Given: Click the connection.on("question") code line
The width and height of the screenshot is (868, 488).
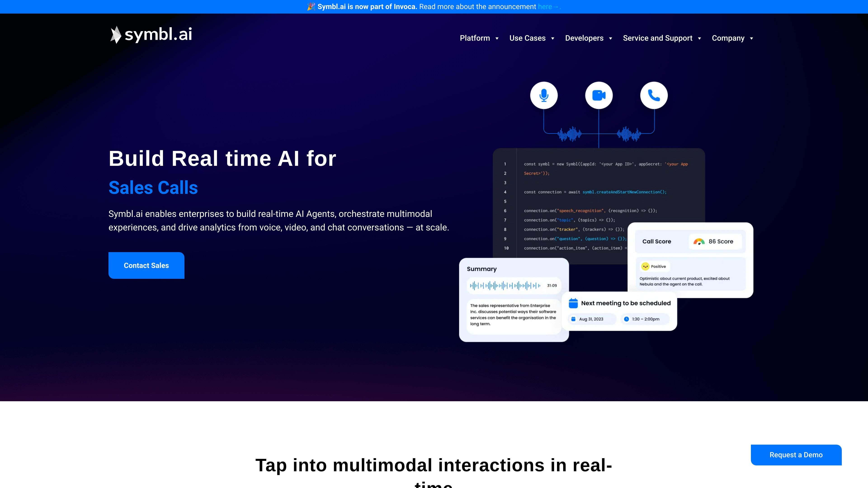Looking at the screenshot, I should coord(575,239).
